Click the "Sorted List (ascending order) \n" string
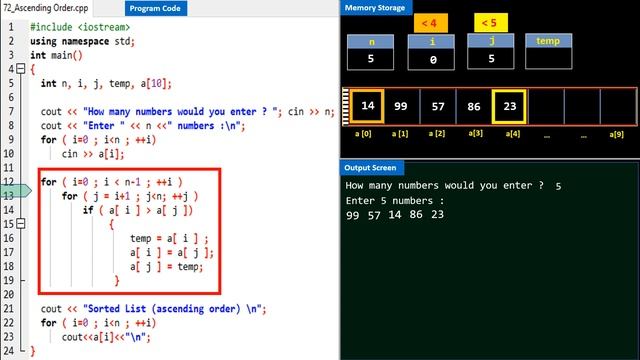This screenshot has width=640, height=360. [x=172, y=309]
